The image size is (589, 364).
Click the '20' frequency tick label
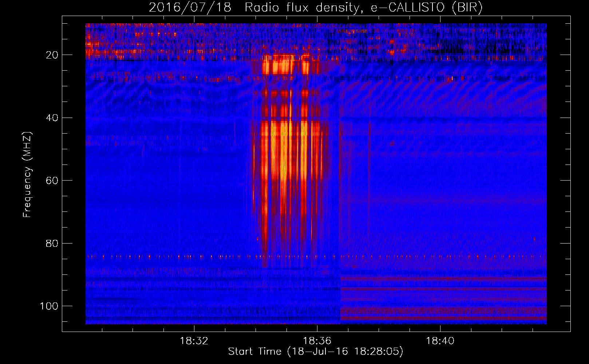(x=52, y=55)
